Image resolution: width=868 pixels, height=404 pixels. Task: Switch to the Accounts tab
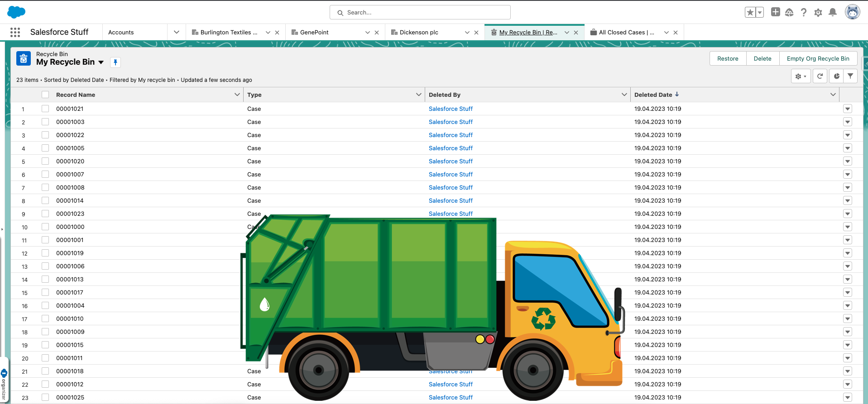(x=121, y=33)
